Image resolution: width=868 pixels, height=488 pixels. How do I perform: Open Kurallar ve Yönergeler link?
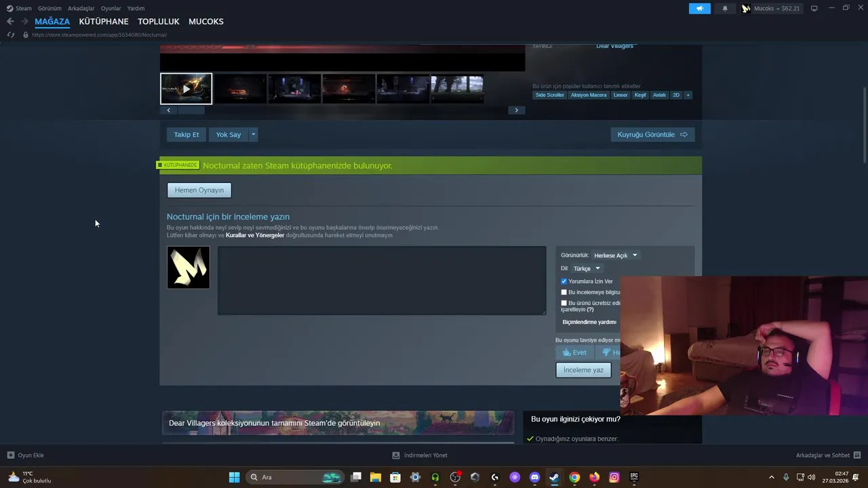[255, 235]
